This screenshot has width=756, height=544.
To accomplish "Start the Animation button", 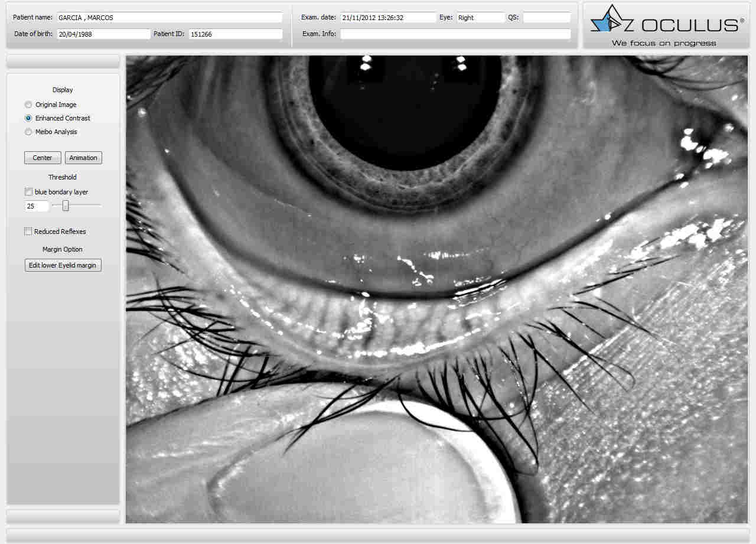I will 83,158.
